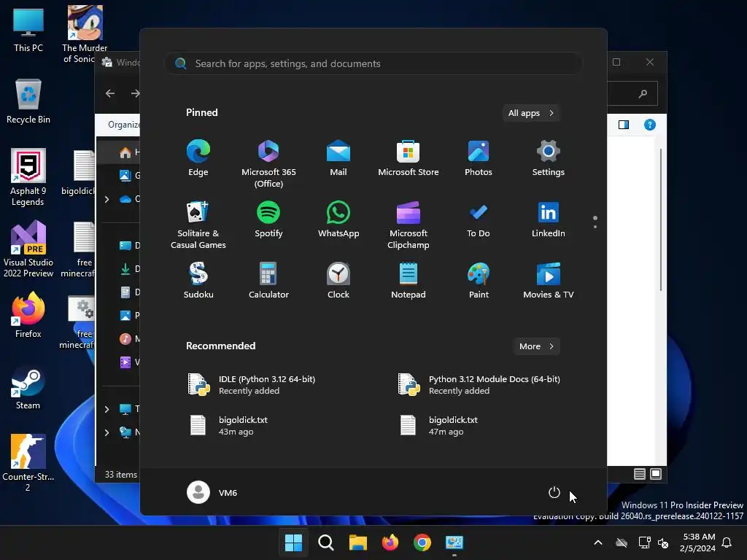Image resolution: width=747 pixels, height=560 pixels.
Task: Click the Power button in Start menu
Action: (x=554, y=492)
